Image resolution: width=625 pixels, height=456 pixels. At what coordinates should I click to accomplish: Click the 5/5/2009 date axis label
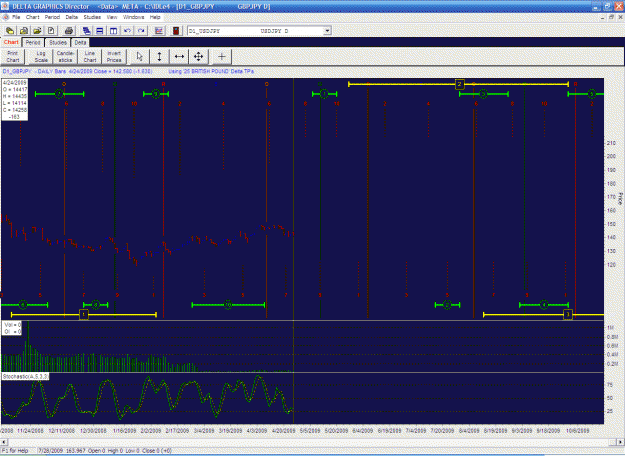tap(310, 431)
